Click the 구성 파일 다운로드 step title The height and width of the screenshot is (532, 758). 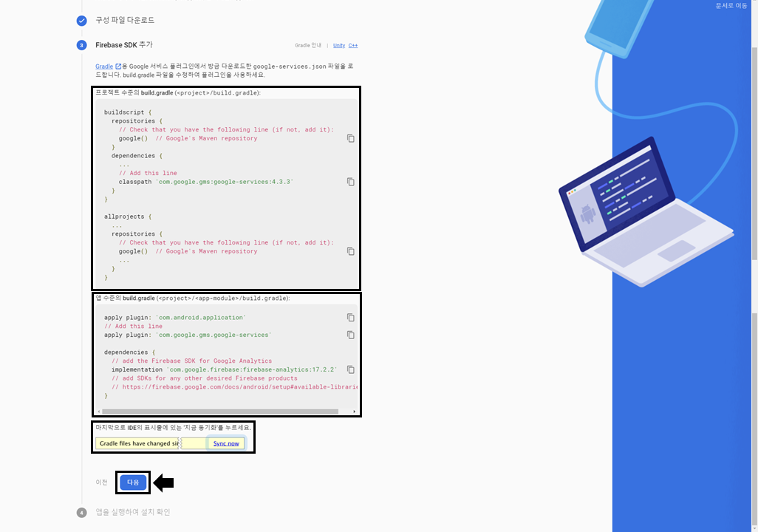[125, 20]
